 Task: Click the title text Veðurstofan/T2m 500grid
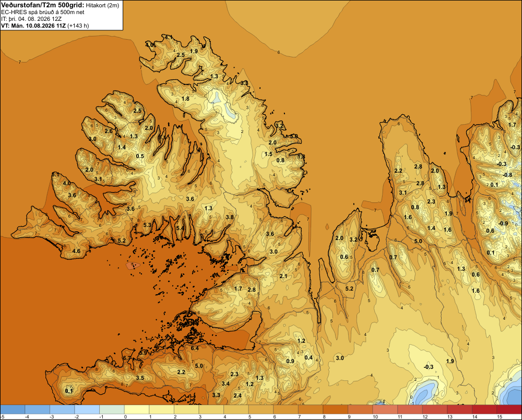[43, 5]
